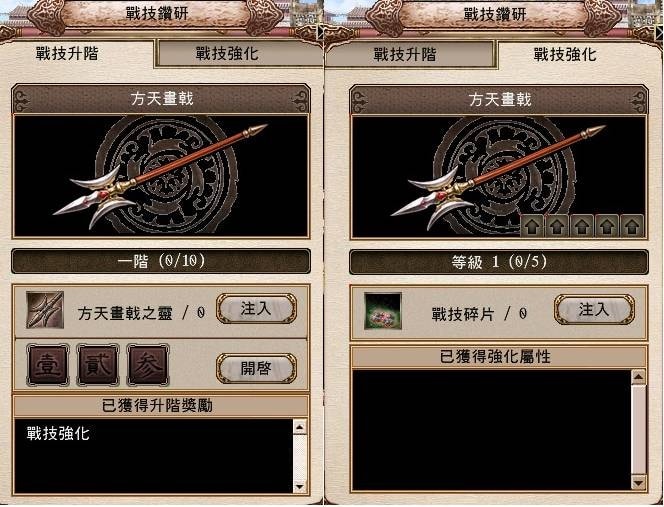Screen dimensions: 664x507
Task: Switch to 戰技強化 tab in left panel
Action: point(238,53)
